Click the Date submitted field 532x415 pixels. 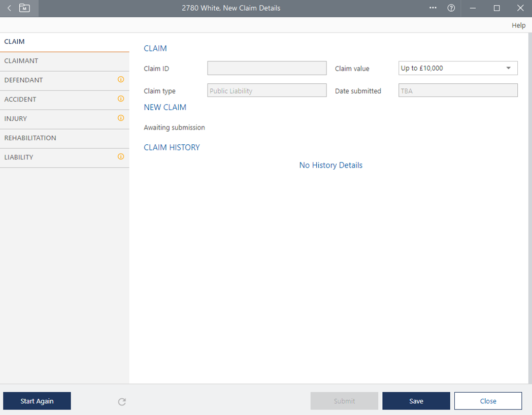click(x=458, y=90)
